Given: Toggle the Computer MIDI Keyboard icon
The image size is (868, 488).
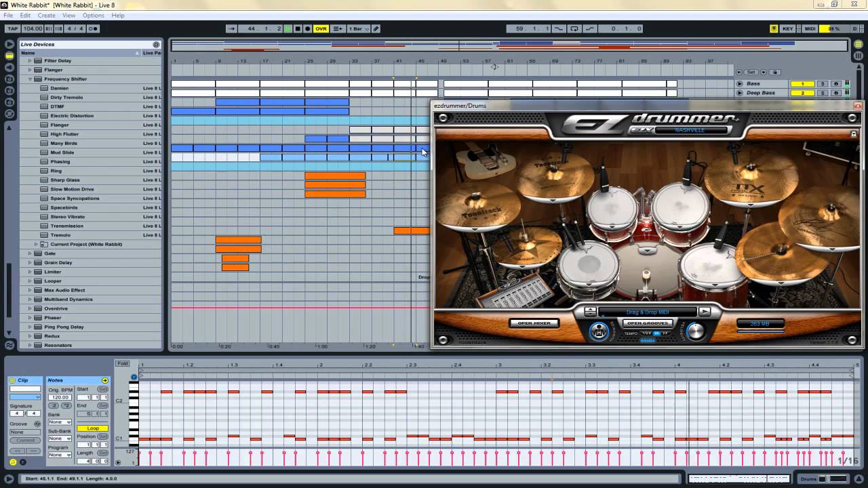Looking at the screenshot, I should coord(774,28).
